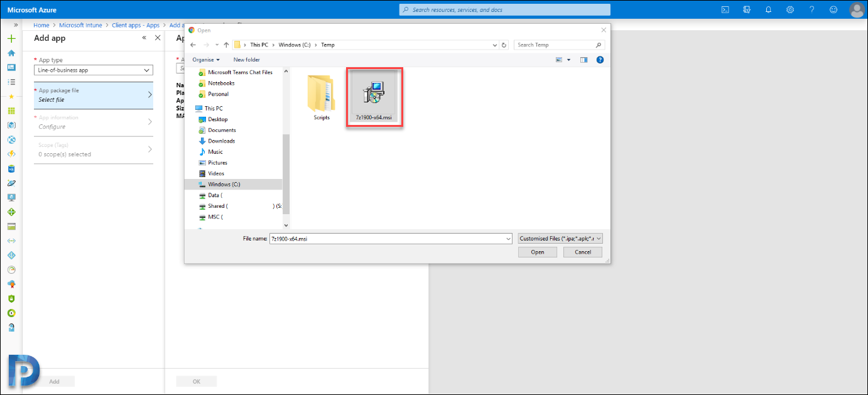This screenshot has height=395, width=868.
Task: Open Help + support person icon
Action: [11, 327]
